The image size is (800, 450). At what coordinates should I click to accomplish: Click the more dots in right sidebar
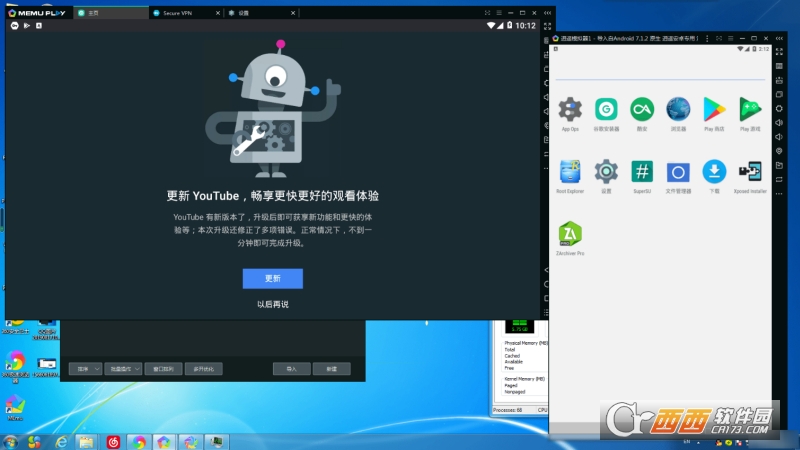pos(779,194)
